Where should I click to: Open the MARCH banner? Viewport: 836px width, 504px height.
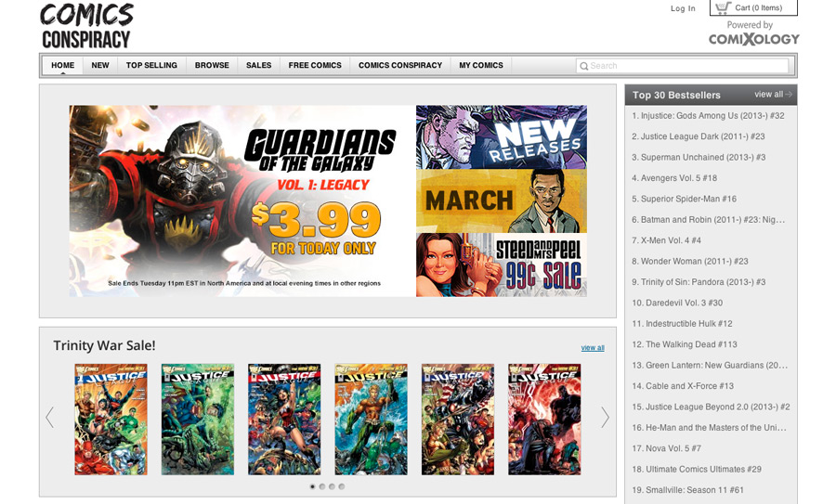(x=502, y=200)
